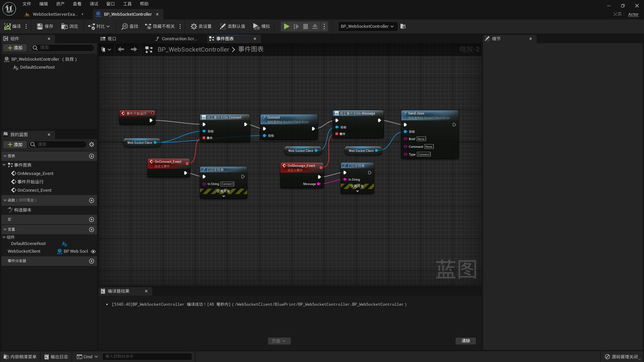The width and height of the screenshot is (644, 362).
Task: Click the Stop playback square button
Action: (x=305, y=26)
